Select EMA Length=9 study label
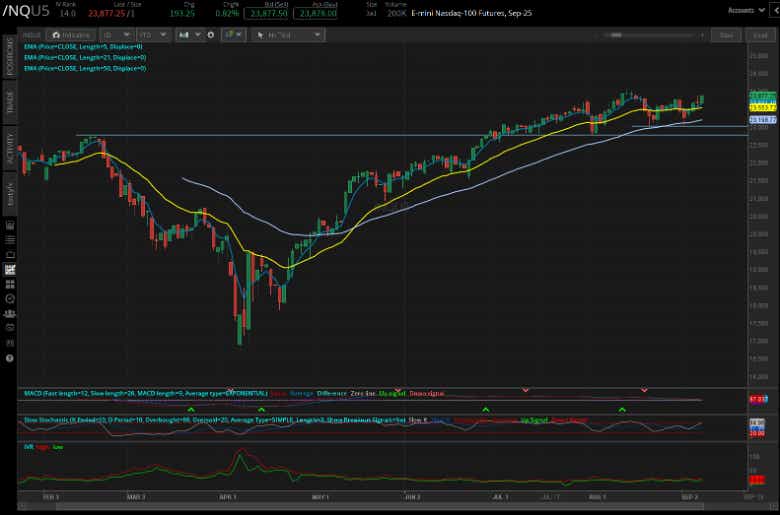Screen dimensions: 780x515 pyautogui.click(x=83, y=46)
